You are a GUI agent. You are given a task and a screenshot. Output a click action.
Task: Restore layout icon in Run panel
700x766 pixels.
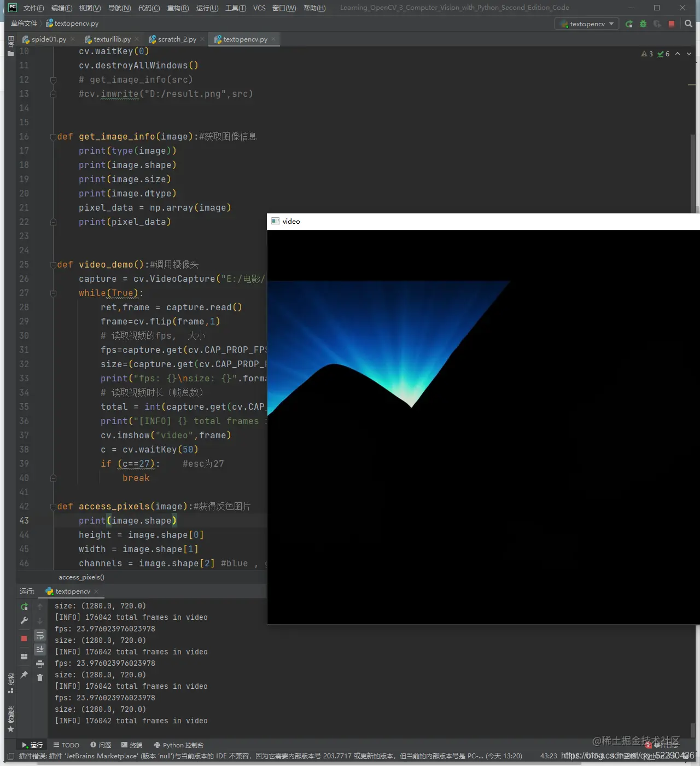pyautogui.click(x=24, y=657)
